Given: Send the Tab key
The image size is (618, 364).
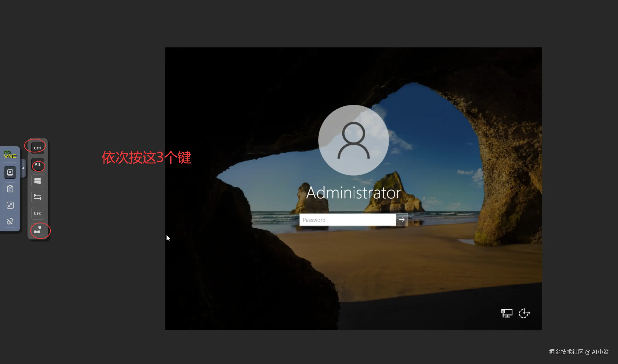Looking at the screenshot, I should (x=38, y=197).
